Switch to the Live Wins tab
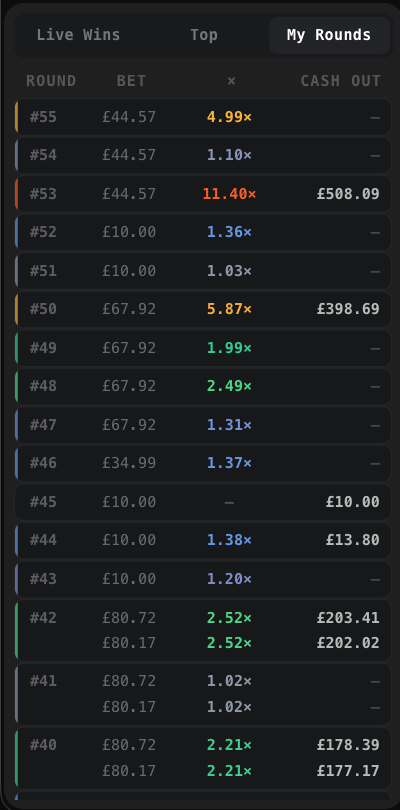Viewport: 400px width, 810px height. point(78,35)
